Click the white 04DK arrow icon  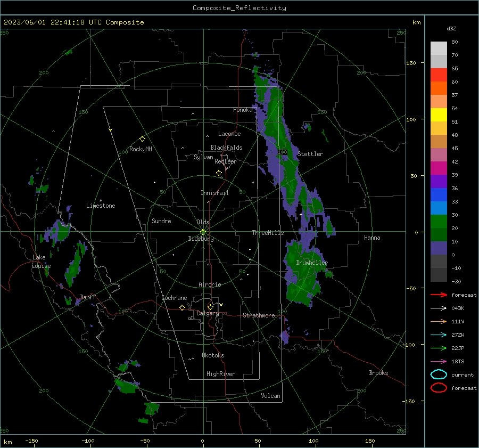click(439, 308)
